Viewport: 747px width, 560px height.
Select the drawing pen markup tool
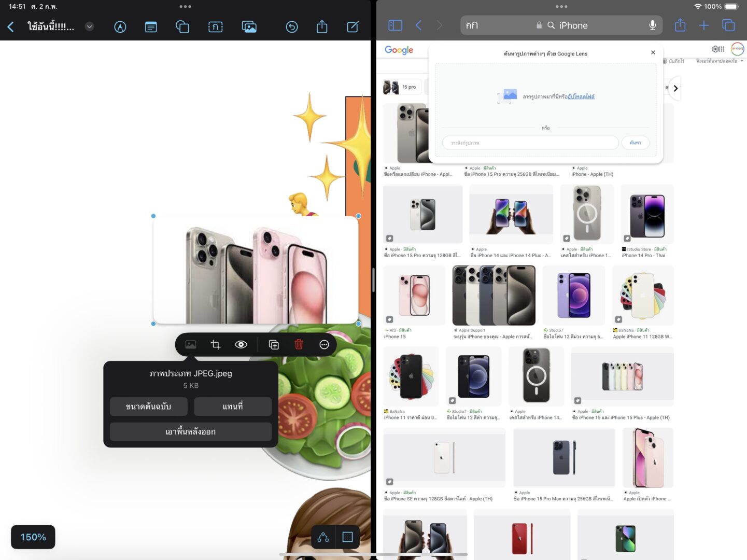point(120,26)
